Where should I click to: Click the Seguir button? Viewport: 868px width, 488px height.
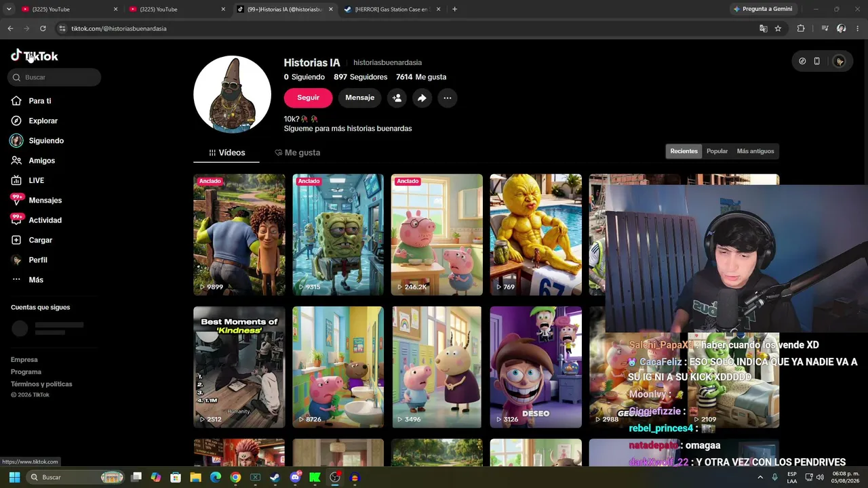[308, 98]
